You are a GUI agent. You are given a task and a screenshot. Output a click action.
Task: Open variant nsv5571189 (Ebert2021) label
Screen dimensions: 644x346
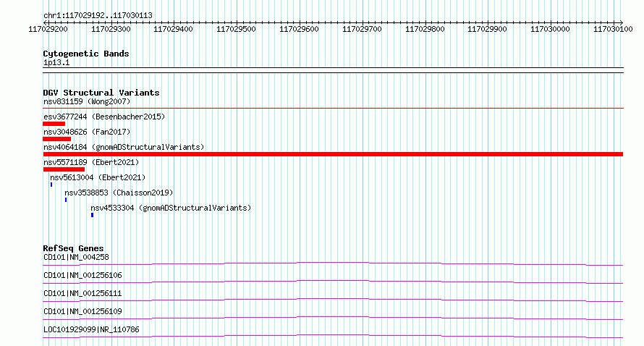click(91, 162)
